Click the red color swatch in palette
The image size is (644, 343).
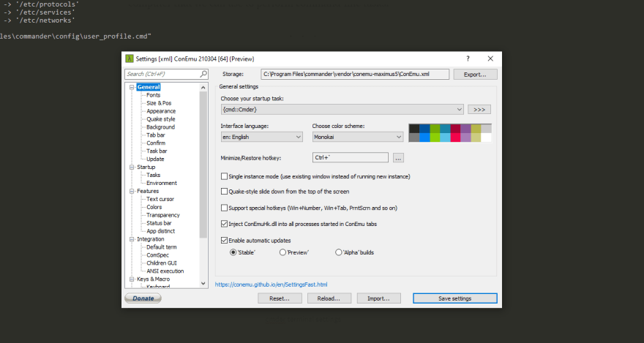pyautogui.click(x=455, y=137)
